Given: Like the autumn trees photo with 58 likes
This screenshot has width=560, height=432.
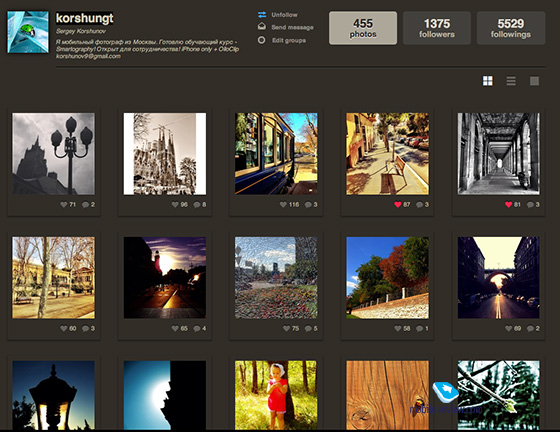Looking at the screenshot, I should (x=398, y=328).
